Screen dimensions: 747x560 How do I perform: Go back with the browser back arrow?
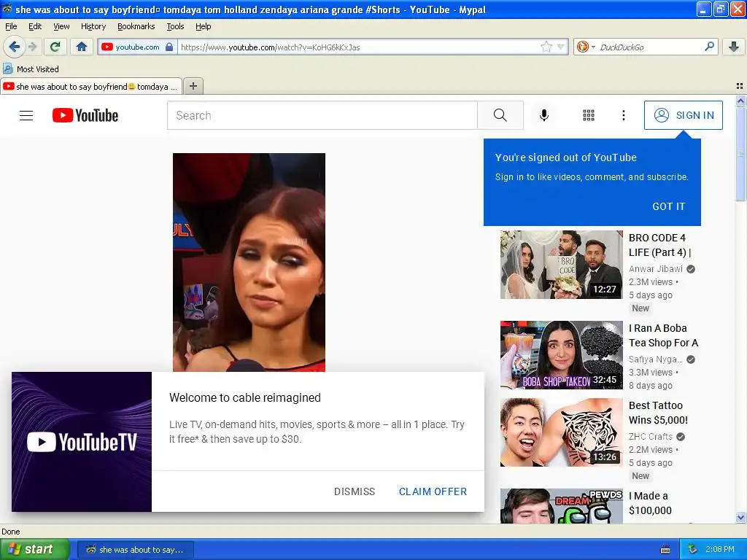tap(15, 47)
